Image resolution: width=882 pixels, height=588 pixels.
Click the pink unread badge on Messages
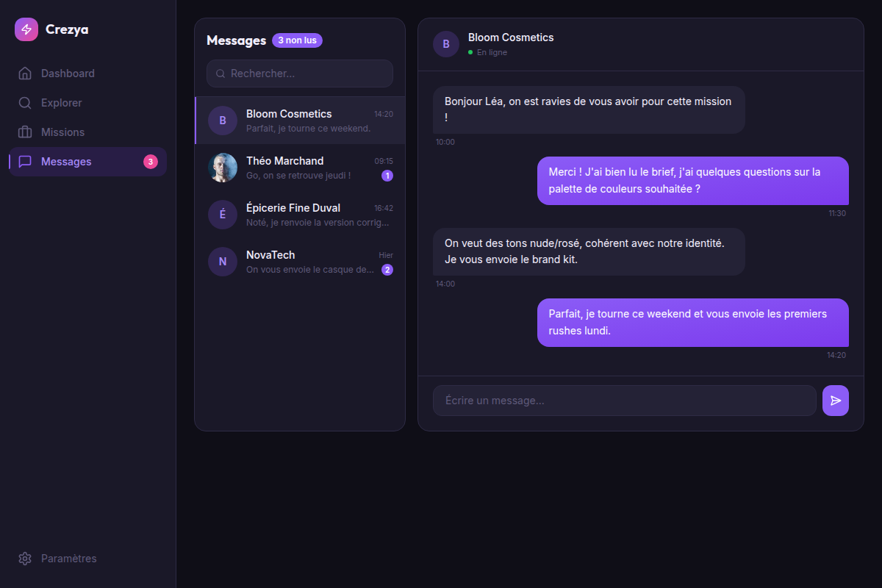tap(151, 162)
